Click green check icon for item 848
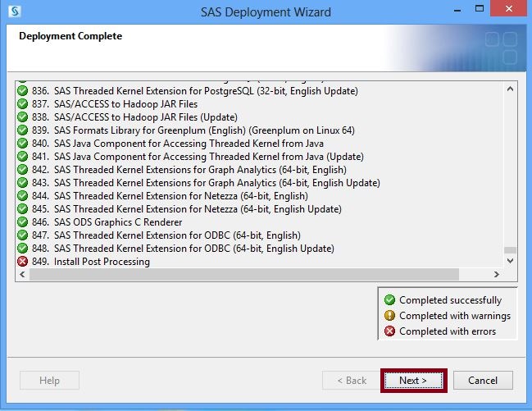Screen dimensions: 532x411 tap(22, 249)
